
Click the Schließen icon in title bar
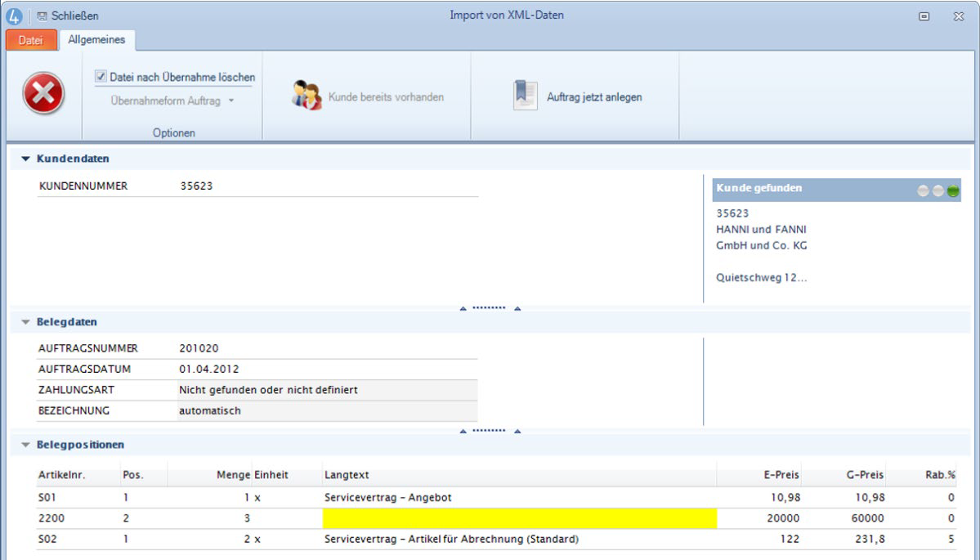(43, 16)
